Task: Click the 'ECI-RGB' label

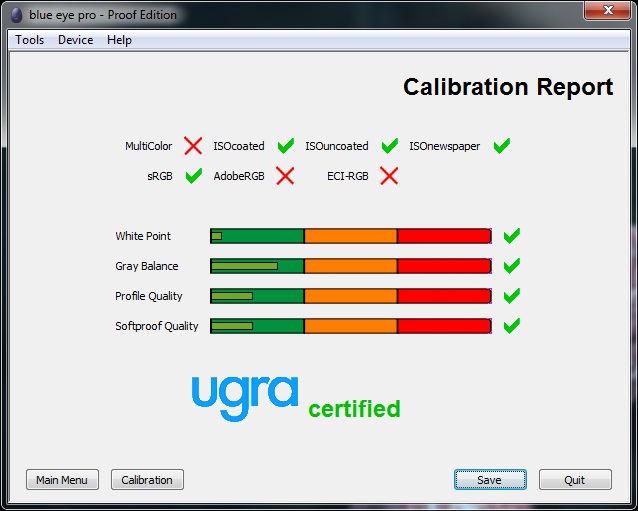Action: (x=348, y=176)
